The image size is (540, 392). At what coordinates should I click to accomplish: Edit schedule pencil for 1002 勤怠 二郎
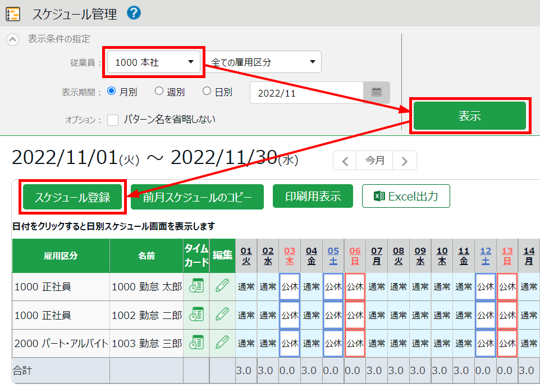(222, 314)
